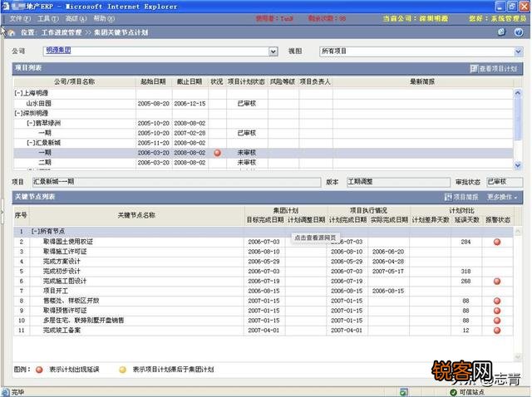Click project list scrollbar down arrow

[x=518, y=165]
